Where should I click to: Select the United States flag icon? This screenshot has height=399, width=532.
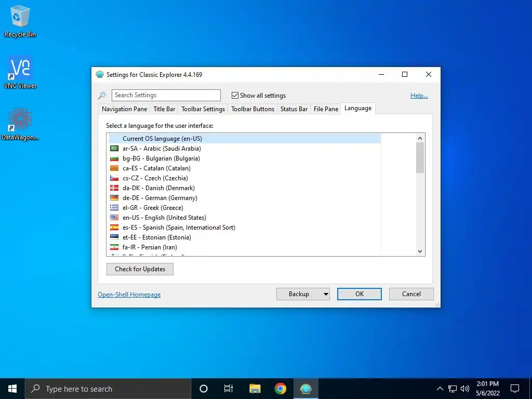coord(114,218)
